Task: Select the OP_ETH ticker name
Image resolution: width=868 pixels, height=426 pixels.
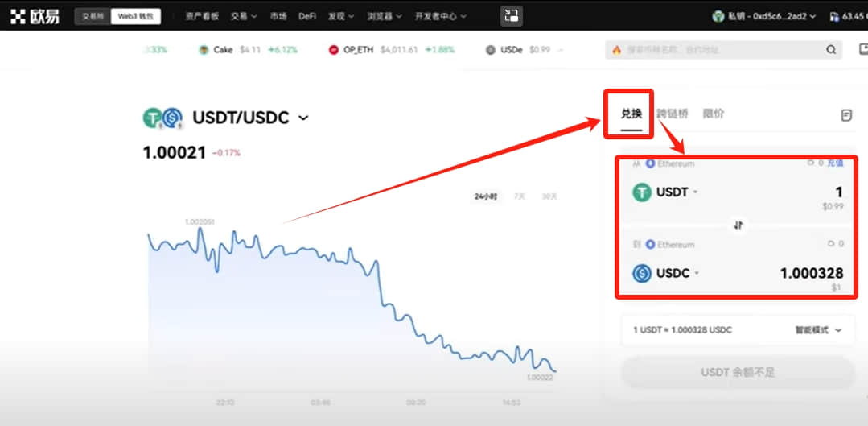Action: (358, 50)
